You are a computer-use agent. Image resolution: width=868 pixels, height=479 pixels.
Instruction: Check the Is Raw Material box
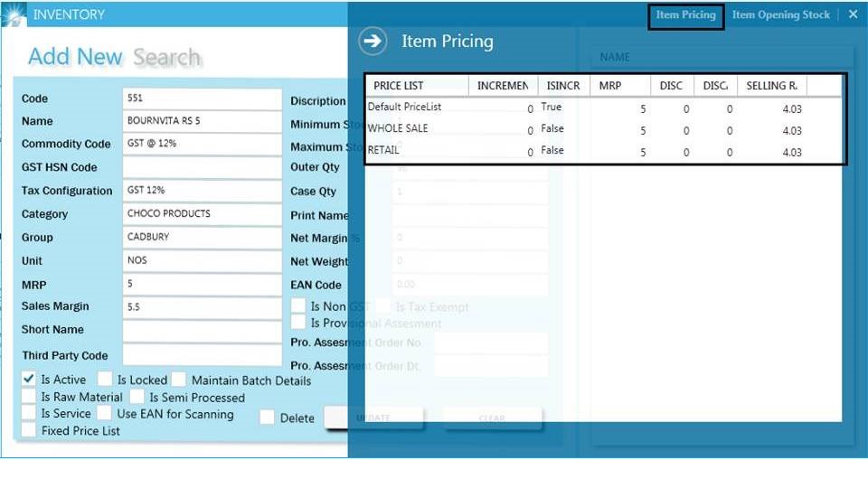[29, 396]
